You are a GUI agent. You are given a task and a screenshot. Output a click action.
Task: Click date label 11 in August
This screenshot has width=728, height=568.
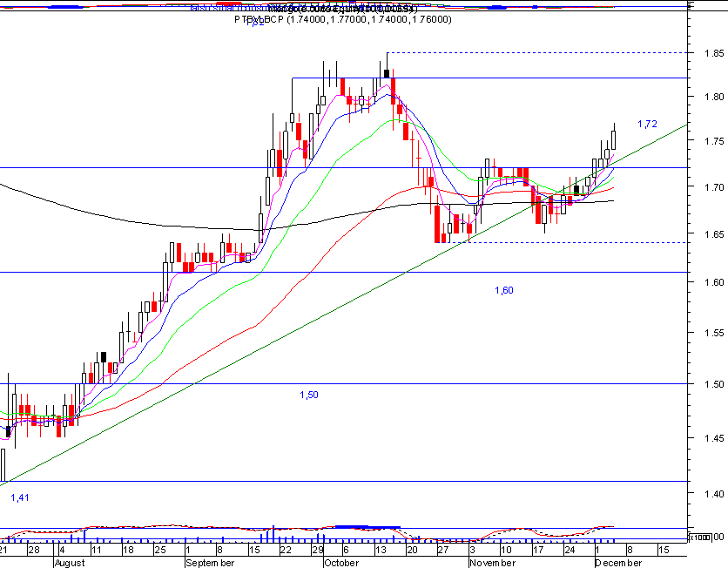click(96, 550)
